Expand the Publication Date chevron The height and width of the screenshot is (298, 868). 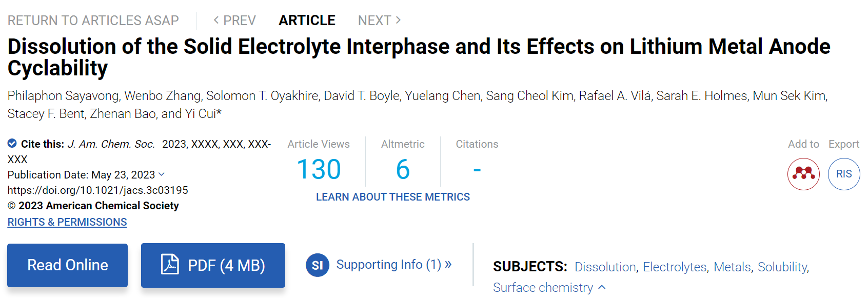pyautogui.click(x=162, y=174)
